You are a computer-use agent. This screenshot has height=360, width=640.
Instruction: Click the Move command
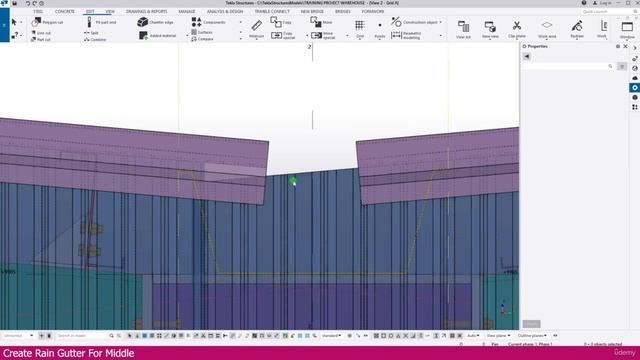(321, 22)
